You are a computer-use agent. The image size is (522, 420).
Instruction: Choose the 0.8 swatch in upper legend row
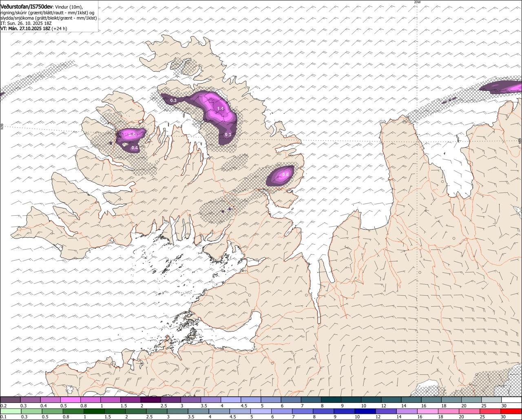91,400
